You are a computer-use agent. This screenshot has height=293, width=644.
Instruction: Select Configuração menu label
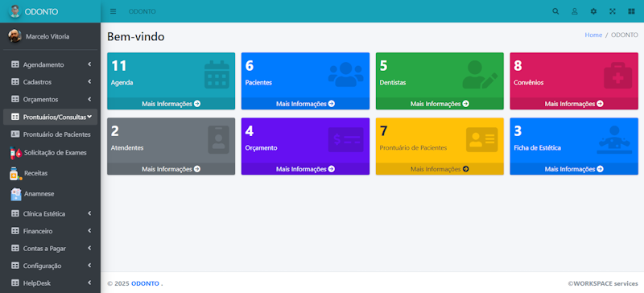point(43,266)
